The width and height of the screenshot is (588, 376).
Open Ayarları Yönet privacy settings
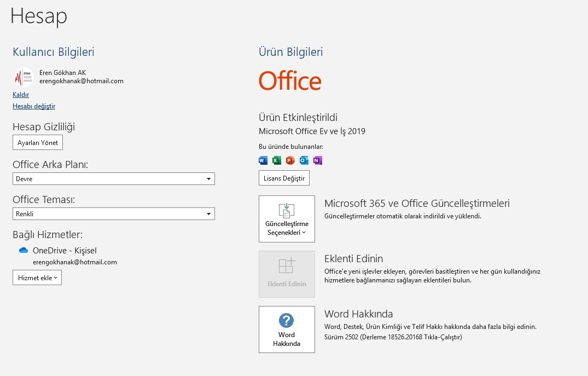coord(38,143)
